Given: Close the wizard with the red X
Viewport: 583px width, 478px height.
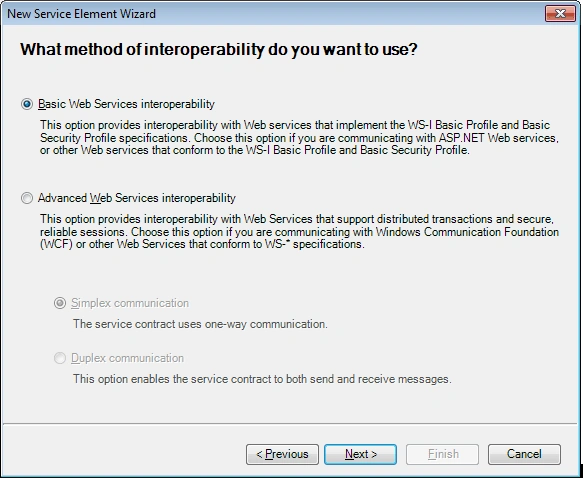Looking at the screenshot, I should click(x=560, y=14).
